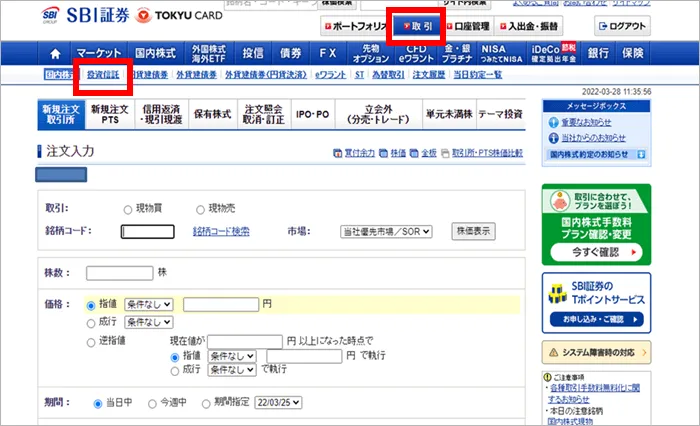Switch to the 信用返済・現引現渡 tab

point(162,114)
